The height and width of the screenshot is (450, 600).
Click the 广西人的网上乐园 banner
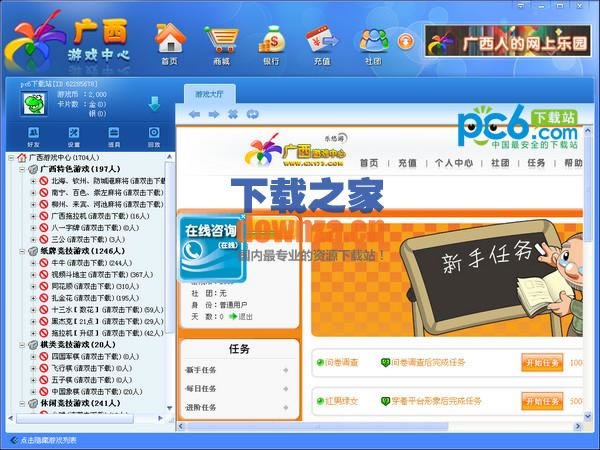point(508,41)
